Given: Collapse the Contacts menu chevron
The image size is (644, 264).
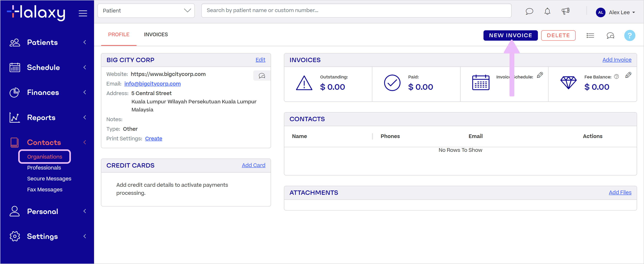Looking at the screenshot, I should point(85,142).
